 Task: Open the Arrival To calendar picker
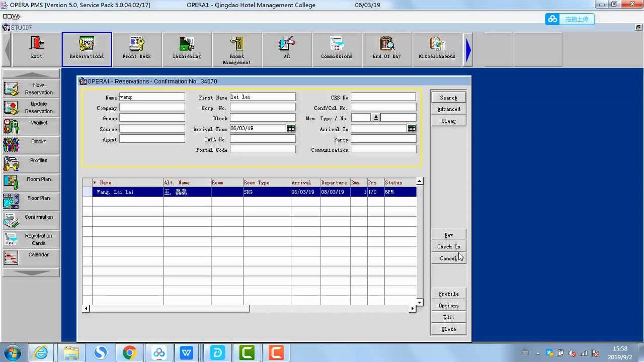click(412, 129)
